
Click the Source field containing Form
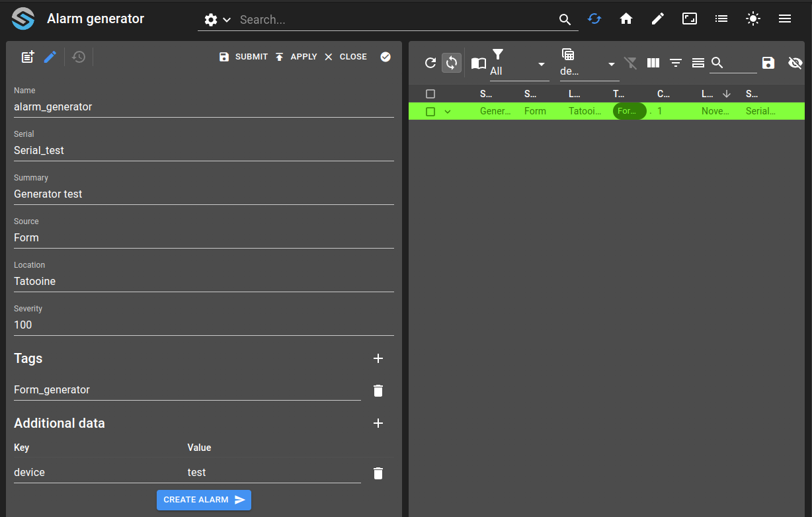point(204,237)
